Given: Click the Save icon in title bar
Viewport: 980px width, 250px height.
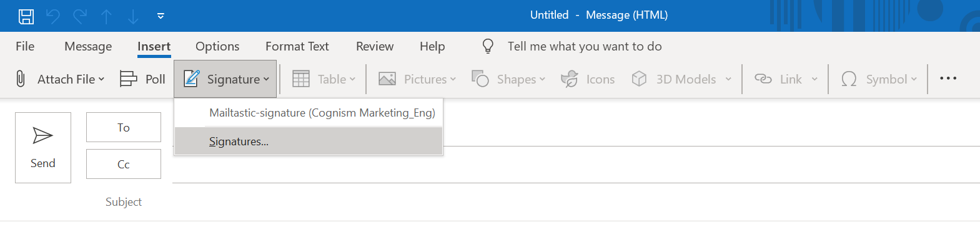Looking at the screenshot, I should click(x=26, y=16).
